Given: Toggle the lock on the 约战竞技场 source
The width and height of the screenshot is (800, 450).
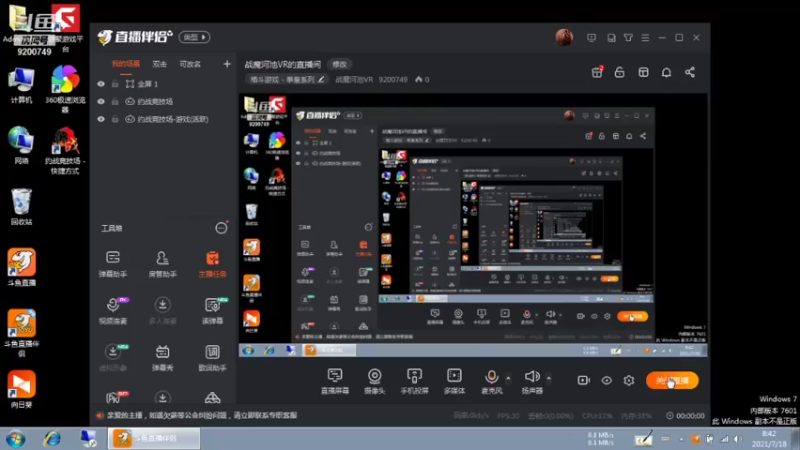Looking at the screenshot, I should [115, 102].
